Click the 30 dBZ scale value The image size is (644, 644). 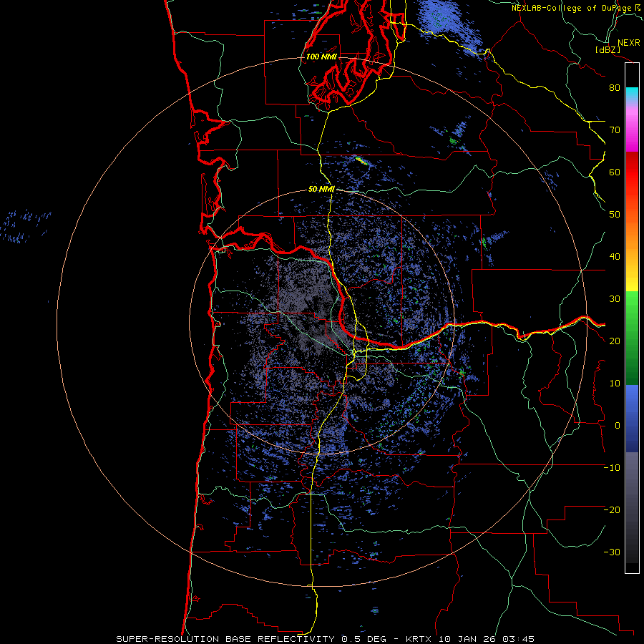pyautogui.click(x=615, y=299)
